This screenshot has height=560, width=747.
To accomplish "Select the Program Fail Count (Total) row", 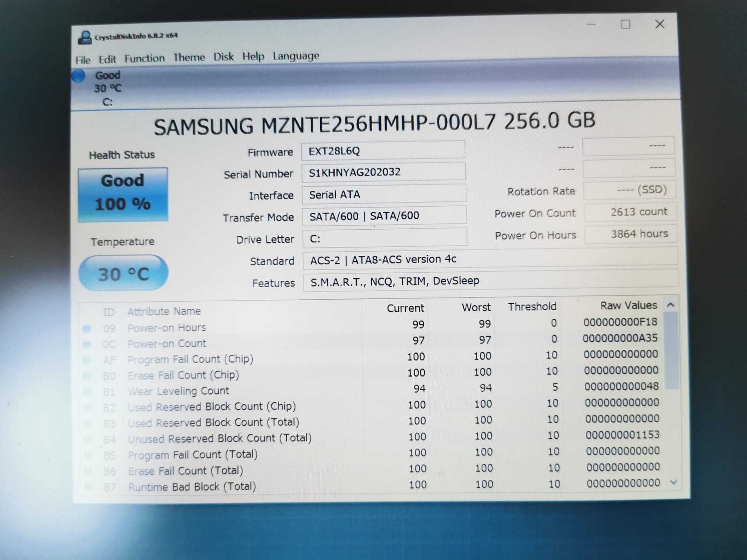I will coord(373,453).
